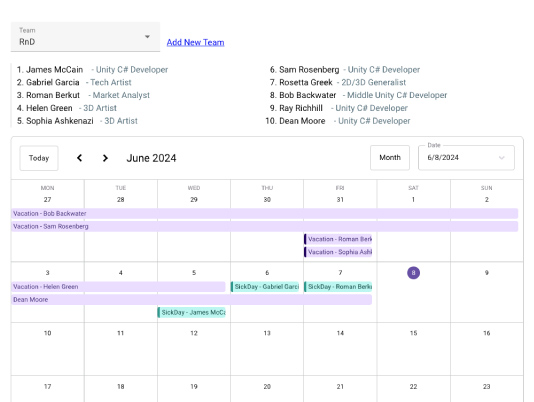This screenshot has height=402, width=534.
Task: Click Bob Backwater in the team list
Action: [x=308, y=95]
